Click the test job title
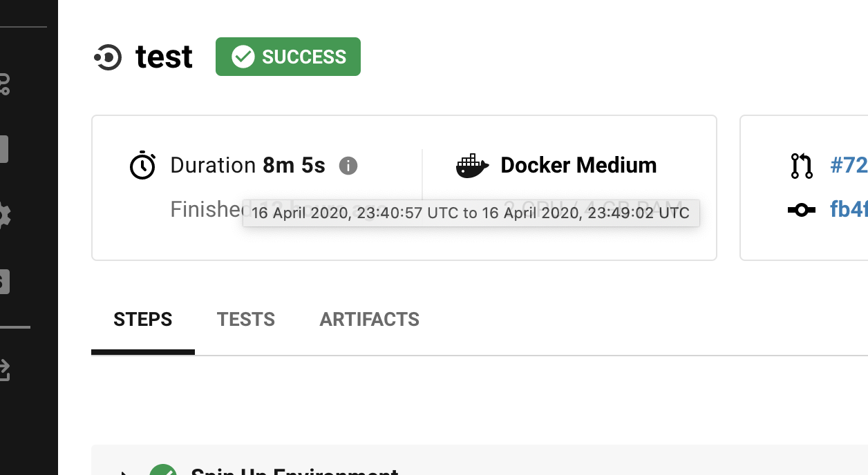The image size is (868, 475). click(164, 57)
